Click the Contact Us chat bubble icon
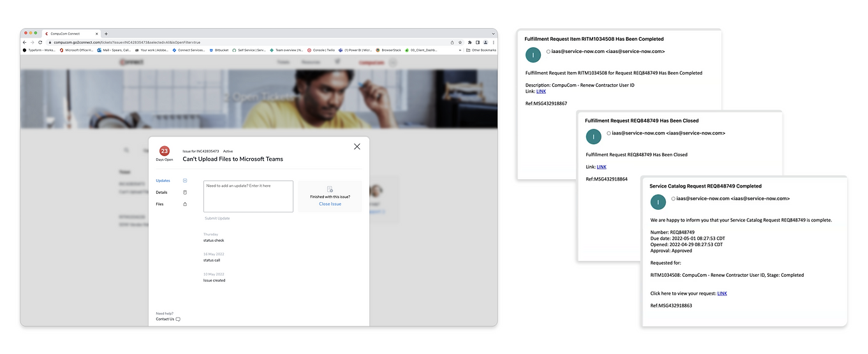Image resolution: width=868 pixels, height=354 pixels. pos(178,319)
